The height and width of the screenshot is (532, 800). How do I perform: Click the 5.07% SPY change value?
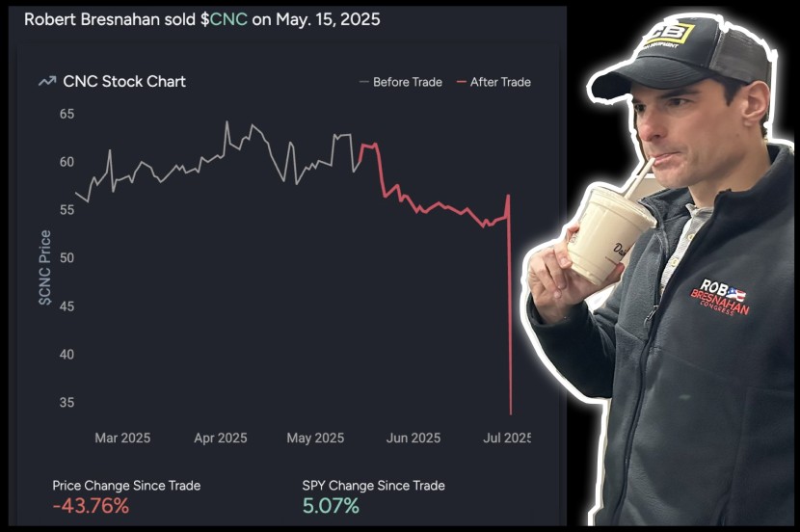tap(331, 506)
